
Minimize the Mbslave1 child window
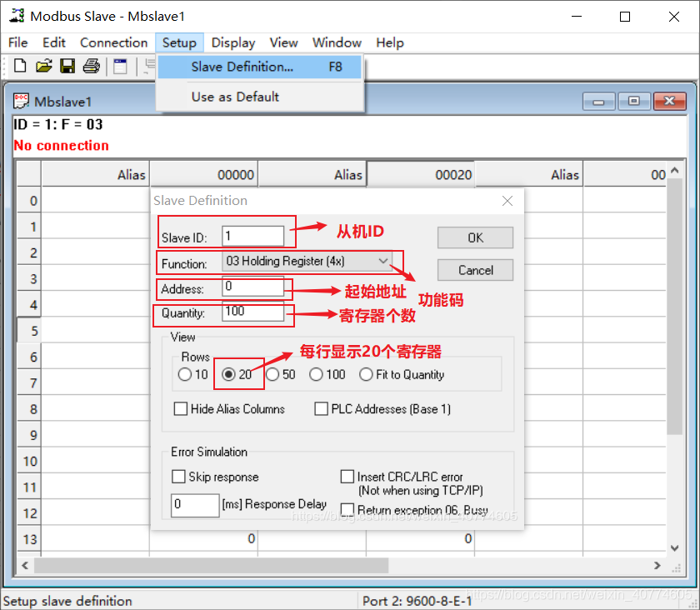[598, 102]
